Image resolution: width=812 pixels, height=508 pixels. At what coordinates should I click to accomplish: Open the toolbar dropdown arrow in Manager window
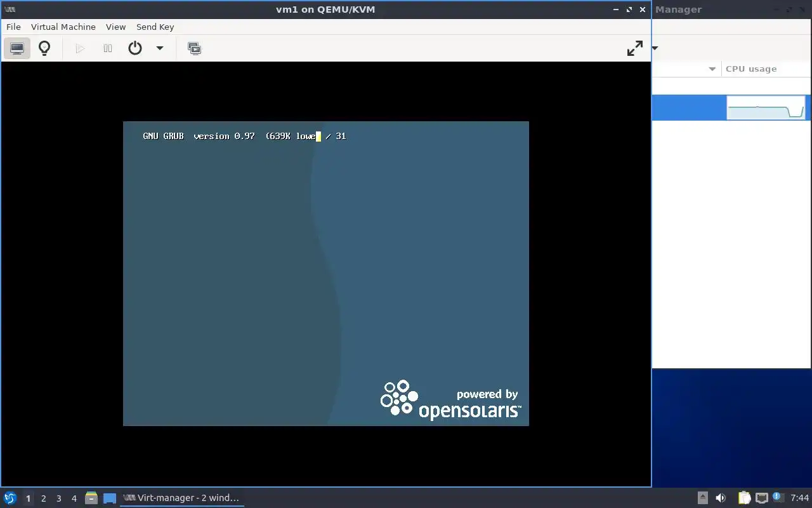tap(655, 48)
